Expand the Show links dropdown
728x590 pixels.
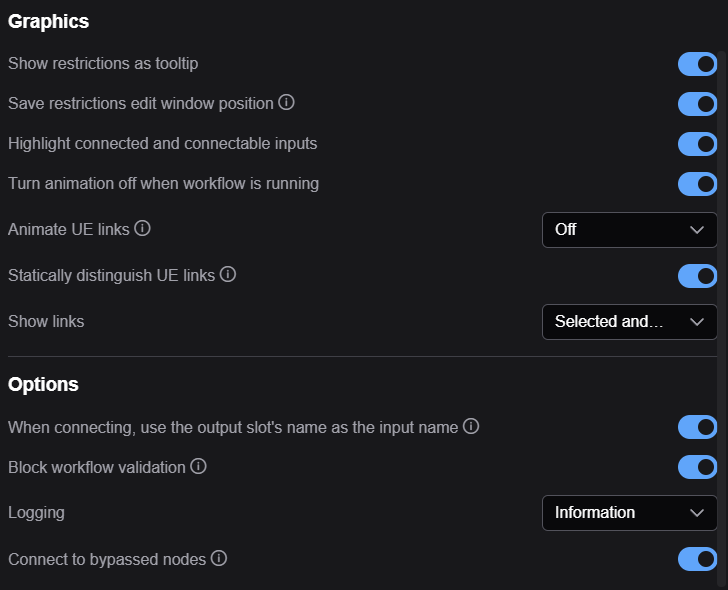tap(630, 322)
